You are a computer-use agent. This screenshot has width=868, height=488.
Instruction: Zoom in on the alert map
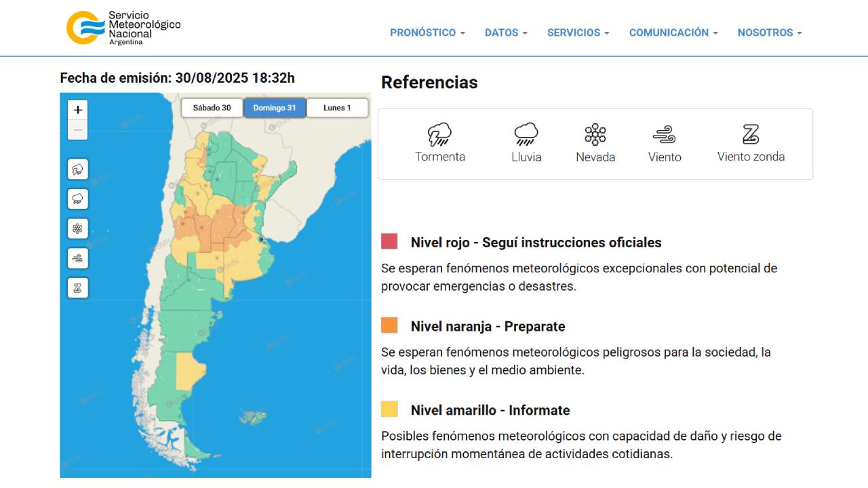pos(78,110)
